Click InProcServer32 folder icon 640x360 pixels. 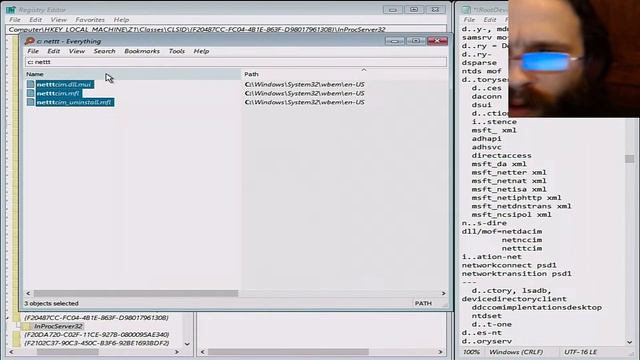click(26, 327)
